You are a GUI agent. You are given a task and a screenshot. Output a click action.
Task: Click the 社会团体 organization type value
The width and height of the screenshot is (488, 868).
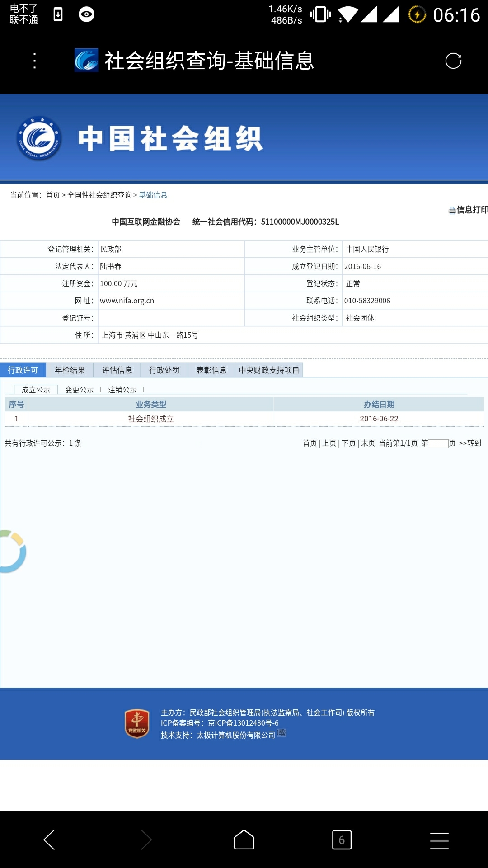(360, 318)
